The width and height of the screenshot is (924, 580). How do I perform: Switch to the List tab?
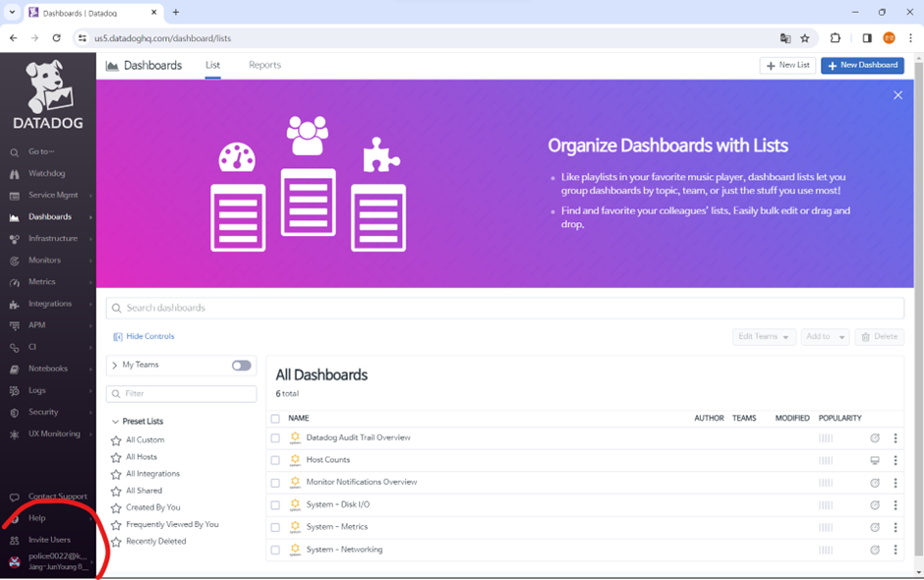[x=212, y=66]
